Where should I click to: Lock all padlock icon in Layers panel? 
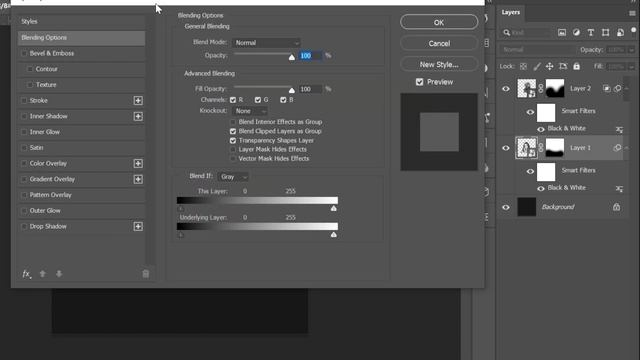point(576,66)
